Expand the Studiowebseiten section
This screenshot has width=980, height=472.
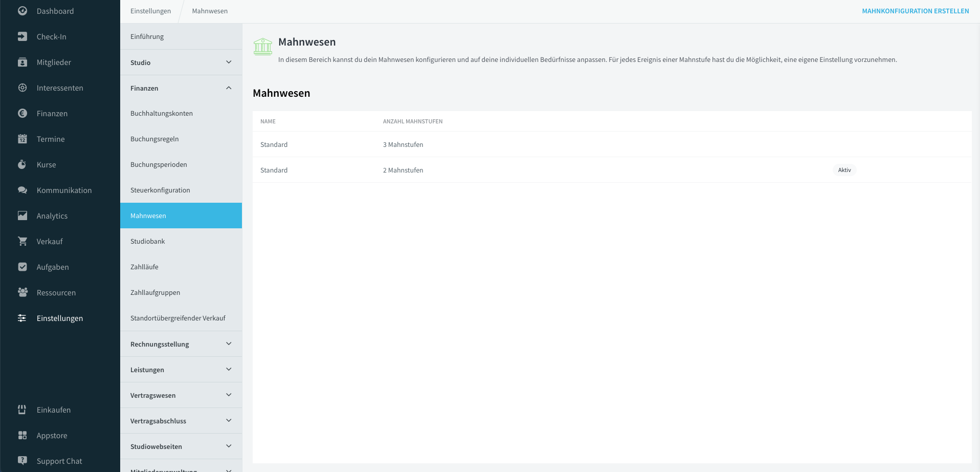(x=181, y=446)
